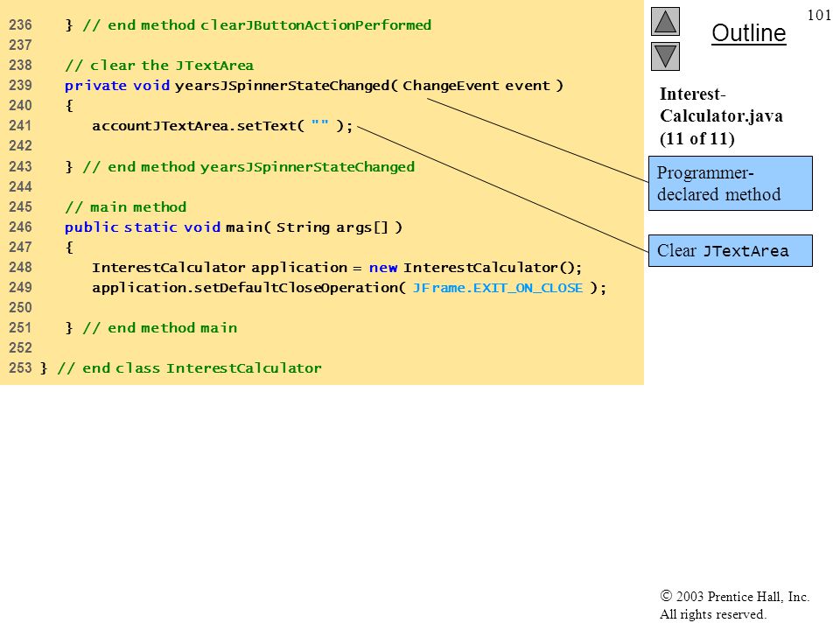
Task: Select the 'Programmer-declared method' callout box
Action: [730, 183]
